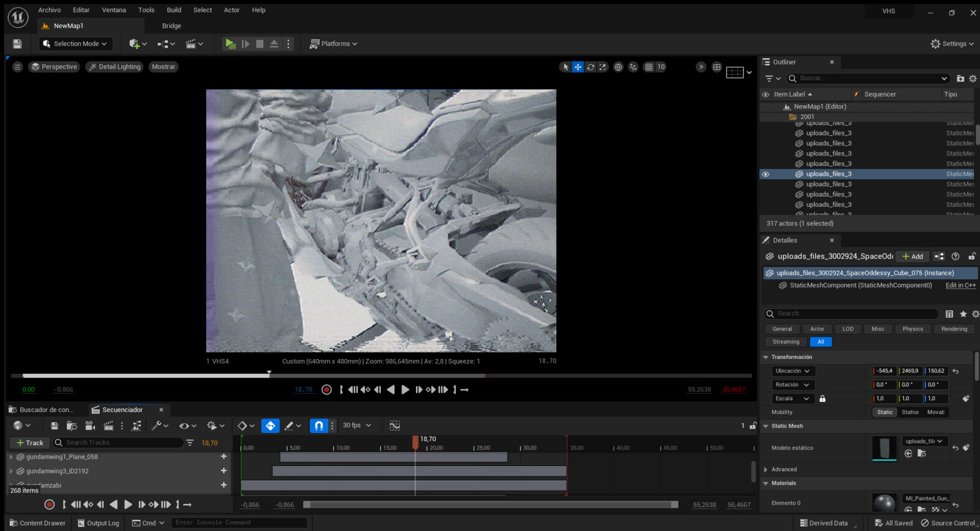Follow the Edit in C++ link
The width and height of the screenshot is (980, 531).
click(960, 285)
